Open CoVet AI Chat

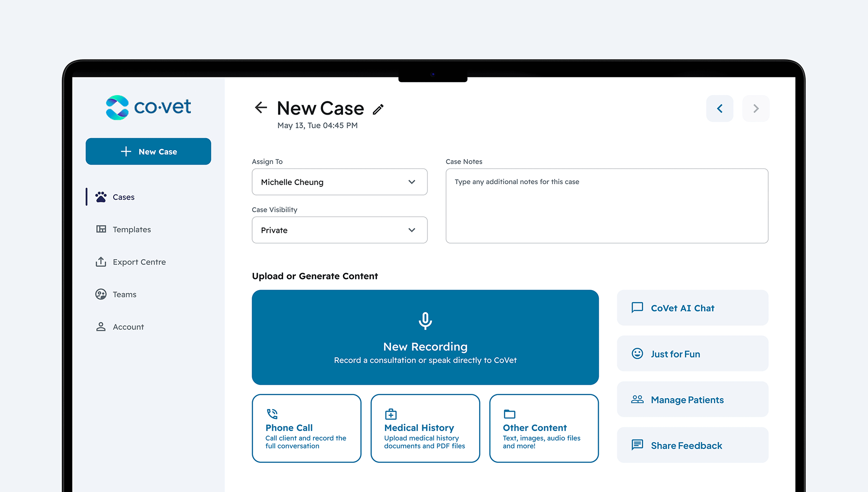(692, 308)
